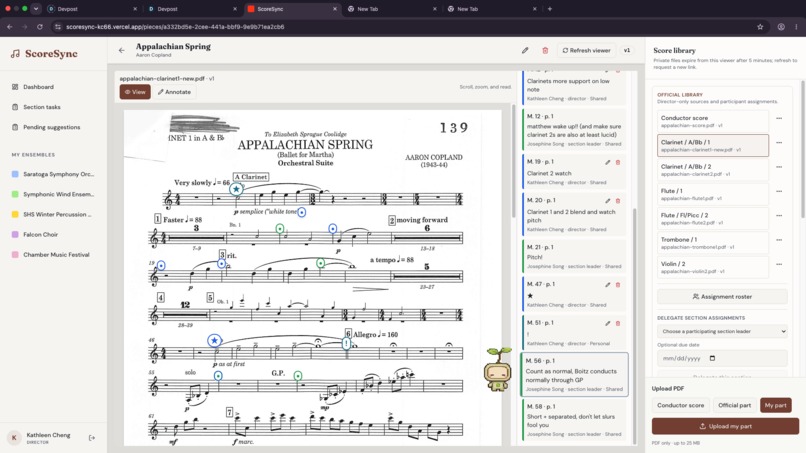Open the Falcon Choir ensemble
This screenshot has height=453, width=806.
[x=41, y=234]
